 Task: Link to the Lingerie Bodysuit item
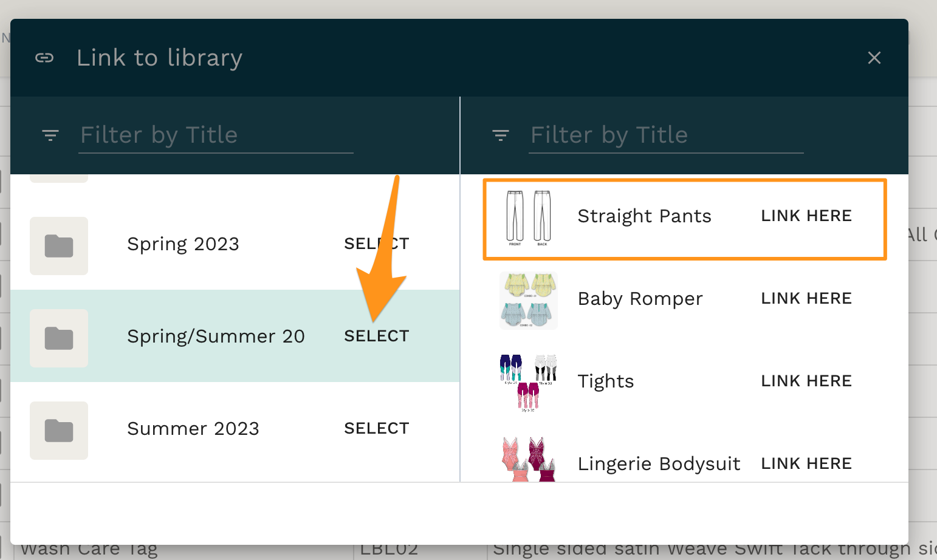click(806, 463)
